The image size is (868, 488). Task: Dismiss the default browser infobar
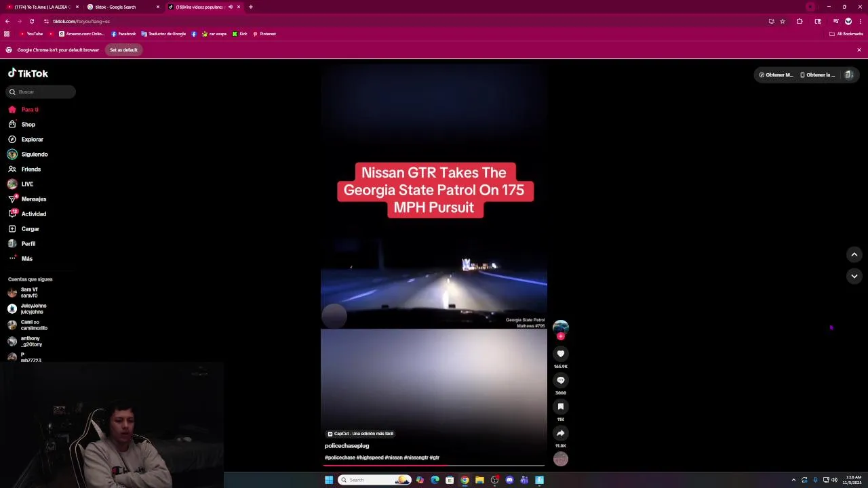point(859,49)
